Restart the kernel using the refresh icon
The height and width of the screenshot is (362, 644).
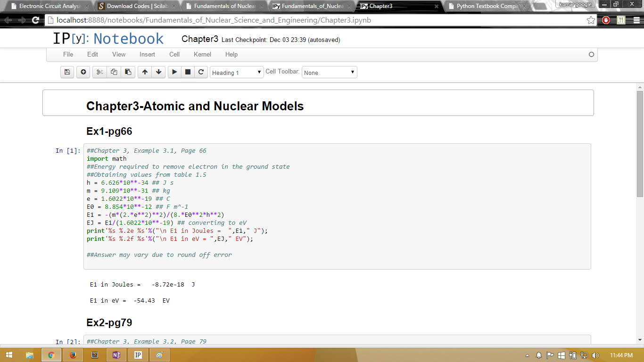[201, 72]
